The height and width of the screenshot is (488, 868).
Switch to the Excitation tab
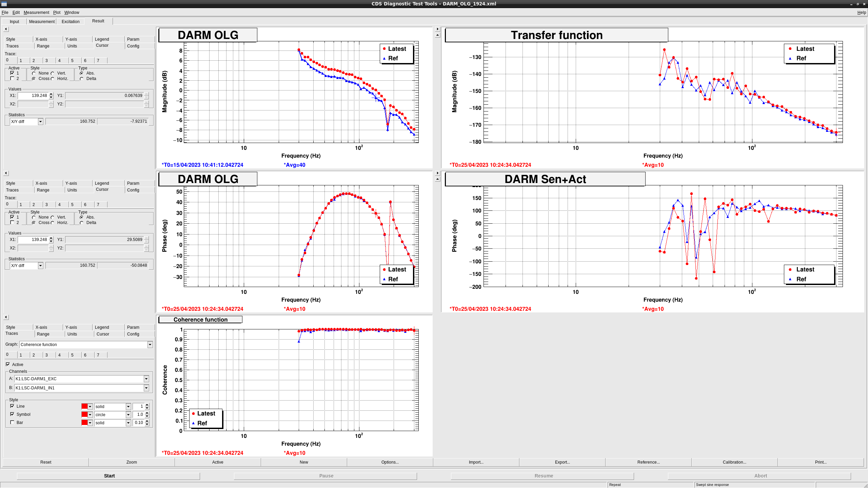70,21
